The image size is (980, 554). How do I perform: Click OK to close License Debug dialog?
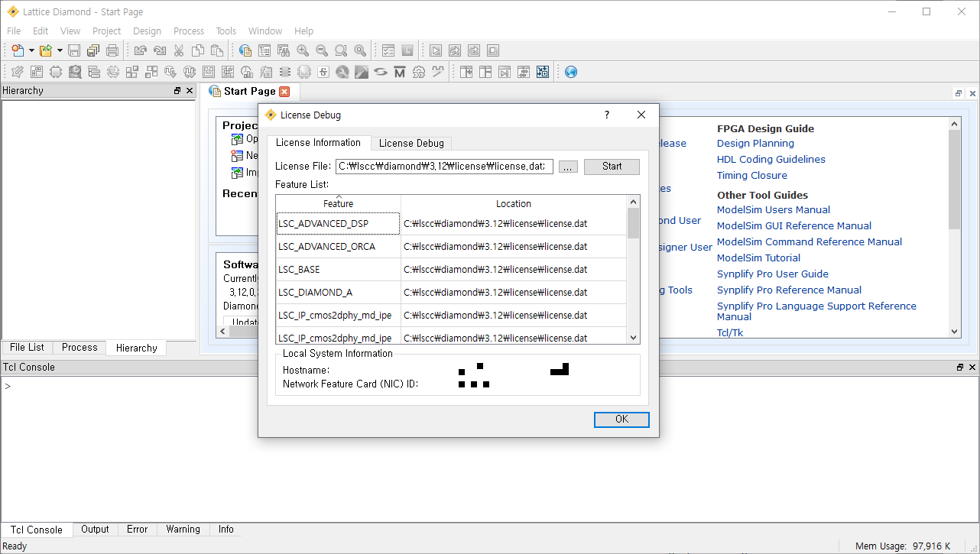[x=621, y=419]
